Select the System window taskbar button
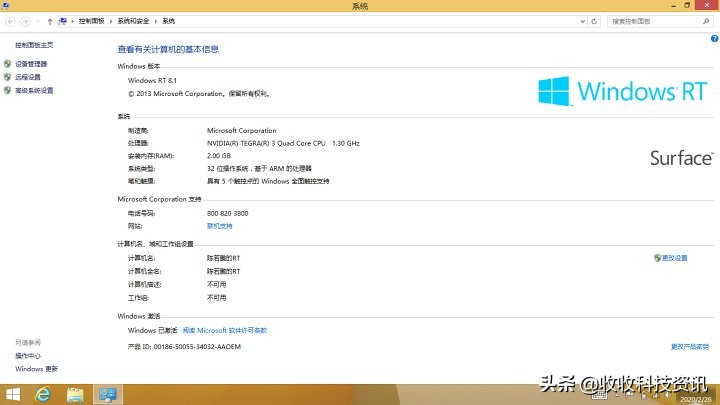This screenshot has height=405, width=720. point(108,395)
